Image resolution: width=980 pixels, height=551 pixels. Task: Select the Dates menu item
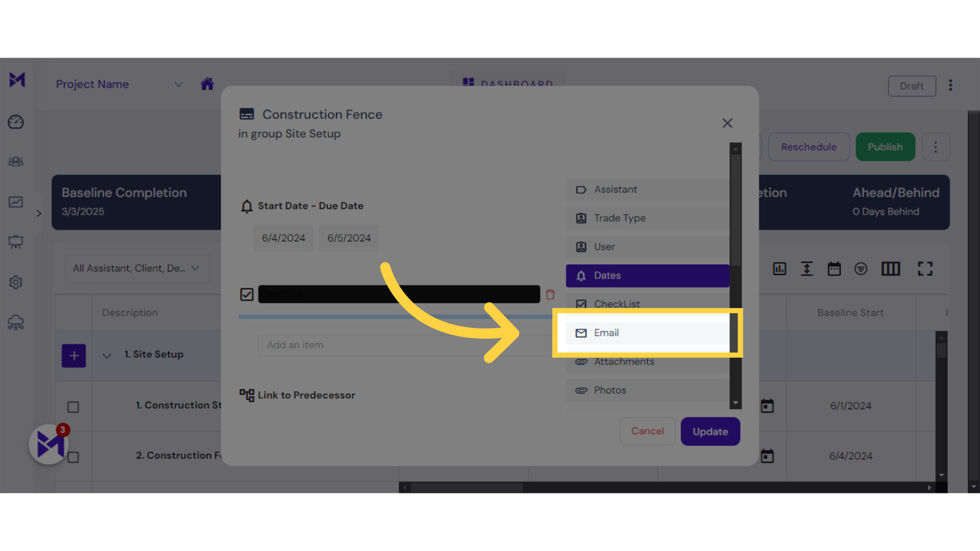[648, 275]
